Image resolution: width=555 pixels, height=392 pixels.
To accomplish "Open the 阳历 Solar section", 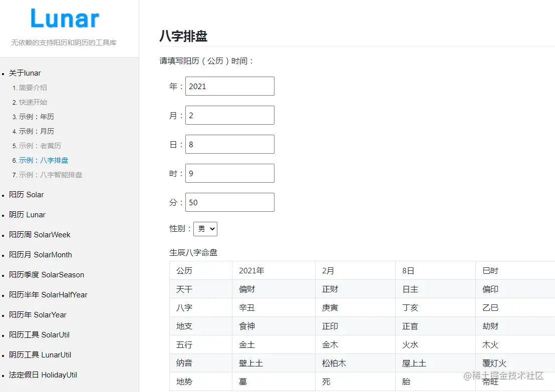I will coord(26,195).
